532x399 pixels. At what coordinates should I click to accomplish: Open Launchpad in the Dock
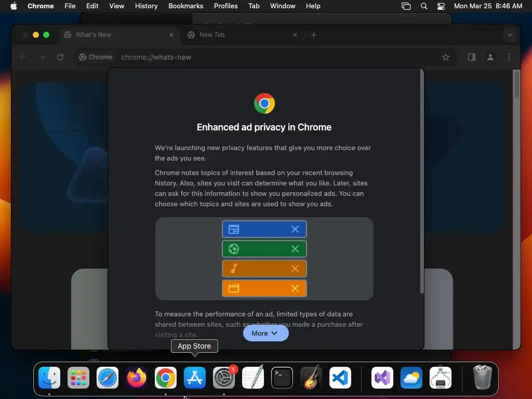pyautogui.click(x=78, y=378)
